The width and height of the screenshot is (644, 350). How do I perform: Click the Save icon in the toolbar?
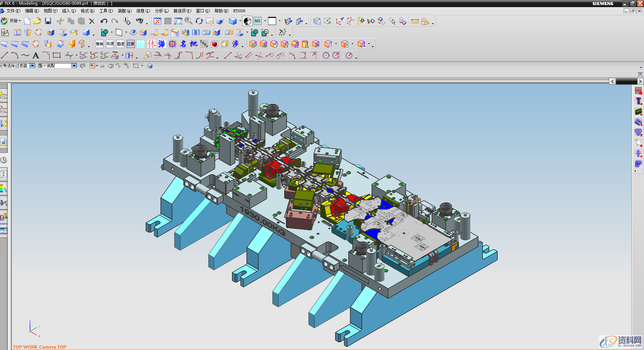[48, 21]
